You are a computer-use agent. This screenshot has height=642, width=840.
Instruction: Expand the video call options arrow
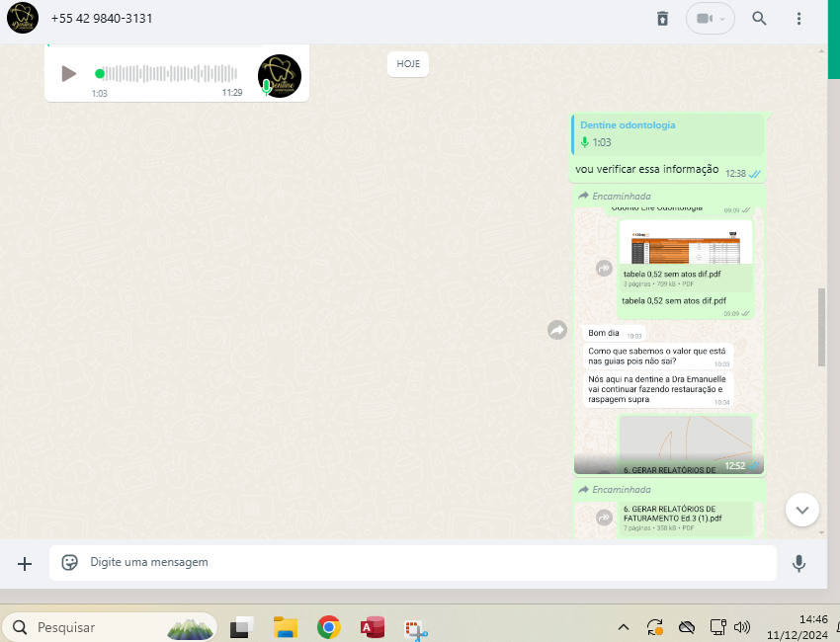tap(722, 19)
